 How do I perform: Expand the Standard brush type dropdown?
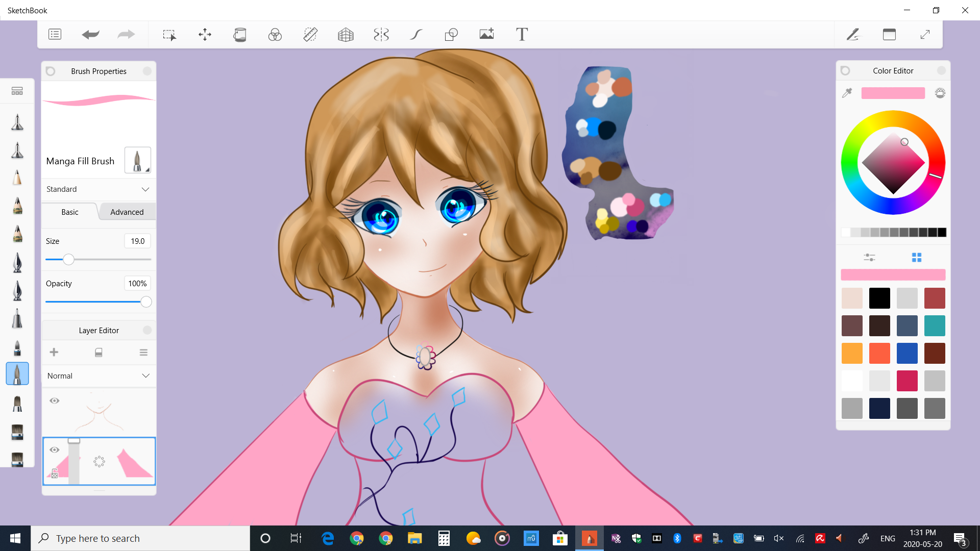point(99,189)
